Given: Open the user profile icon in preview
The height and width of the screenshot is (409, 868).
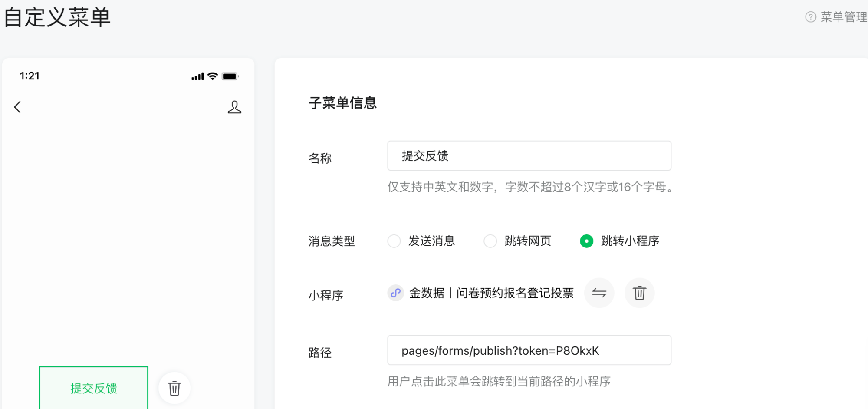Looking at the screenshot, I should click(x=234, y=107).
